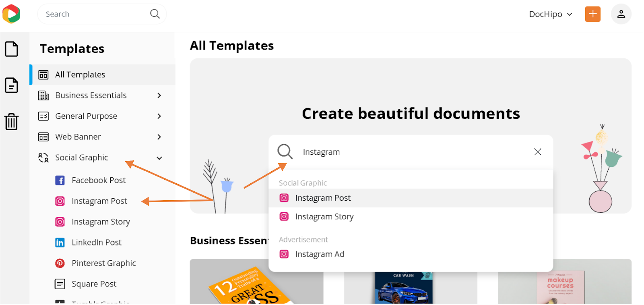Click the Facebook icon in sidebar
Screen dimensions: 644x305
(60, 181)
